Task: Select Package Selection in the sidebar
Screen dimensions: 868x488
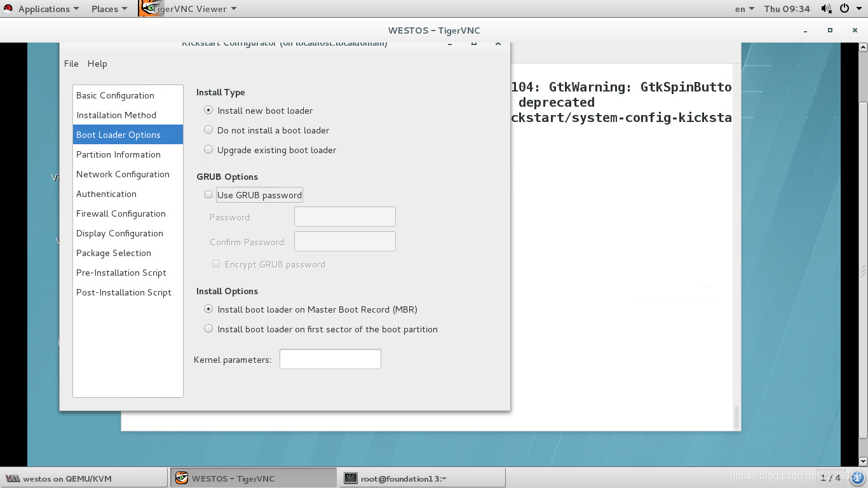Action: point(128,253)
